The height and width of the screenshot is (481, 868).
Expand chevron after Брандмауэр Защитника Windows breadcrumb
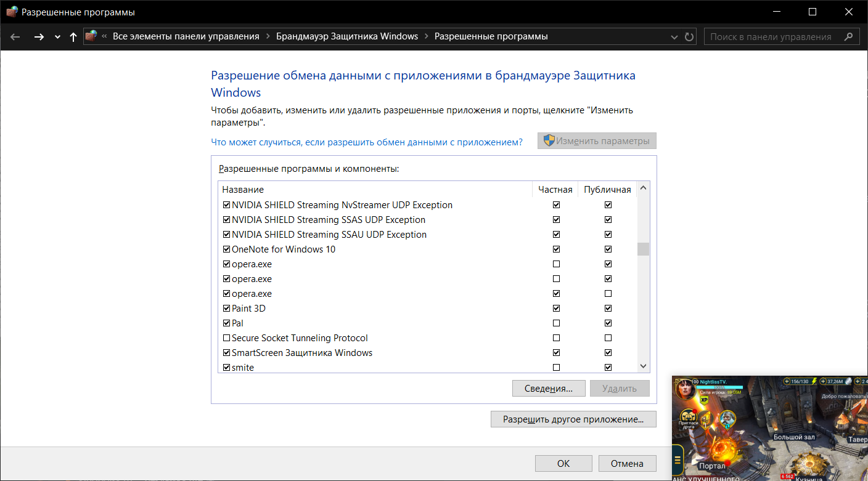tap(427, 36)
